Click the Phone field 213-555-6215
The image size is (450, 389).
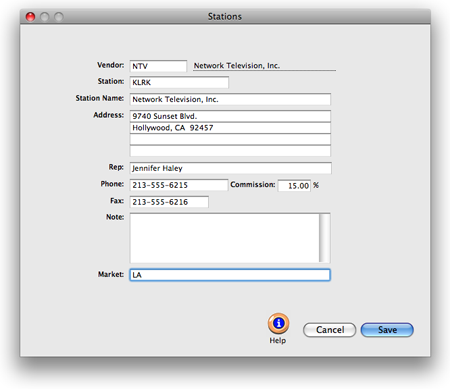click(x=179, y=185)
